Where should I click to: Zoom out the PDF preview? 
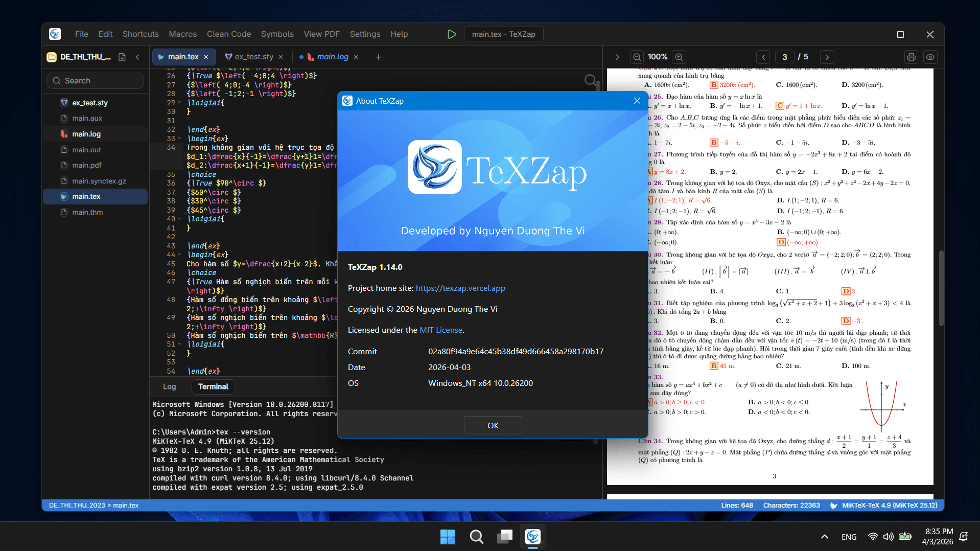pyautogui.click(x=637, y=57)
